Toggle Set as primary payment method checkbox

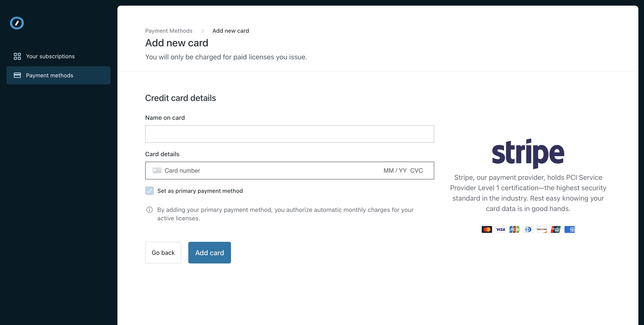pos(150,191)
